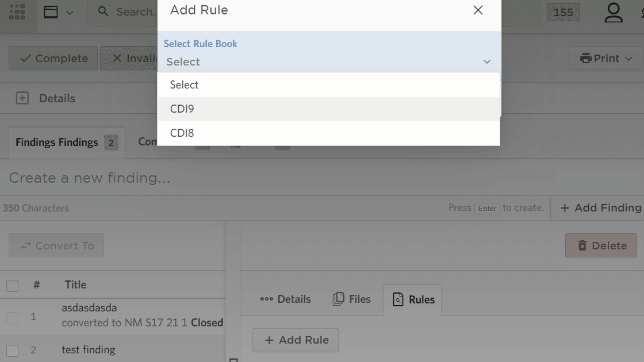Click the search magnifier icon
Screen dimensions: 644x362
(103, 12)
